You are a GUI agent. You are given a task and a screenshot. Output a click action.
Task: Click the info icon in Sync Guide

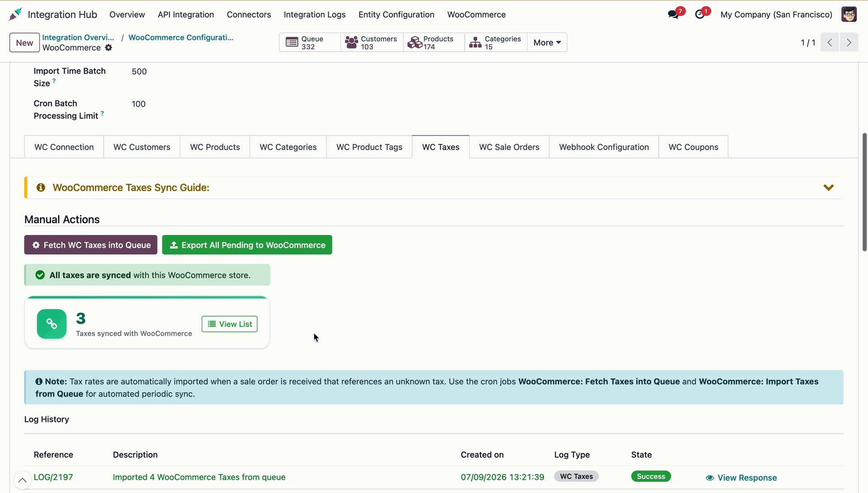(x=41, y=188)
